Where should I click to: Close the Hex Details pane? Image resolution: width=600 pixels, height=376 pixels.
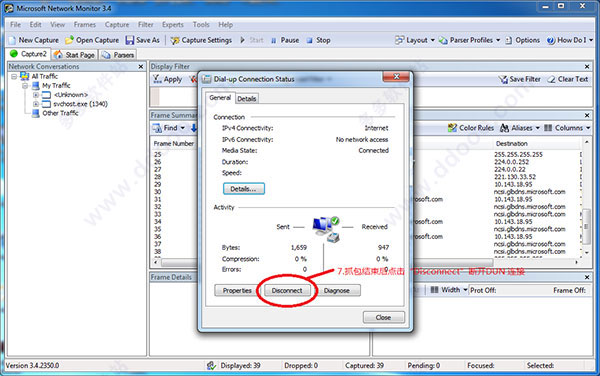pyautogui.click(x=587, y=277)
